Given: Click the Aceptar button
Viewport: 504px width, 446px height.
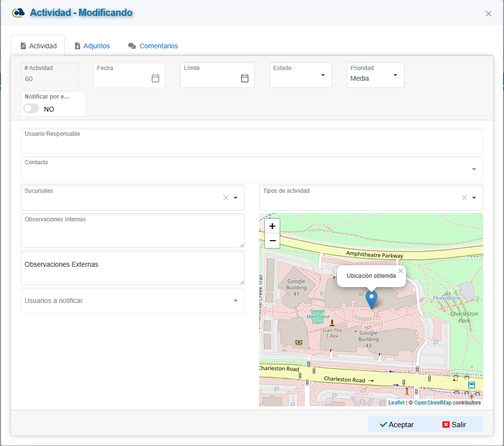Looking at the screenshot, I should 397,424.
